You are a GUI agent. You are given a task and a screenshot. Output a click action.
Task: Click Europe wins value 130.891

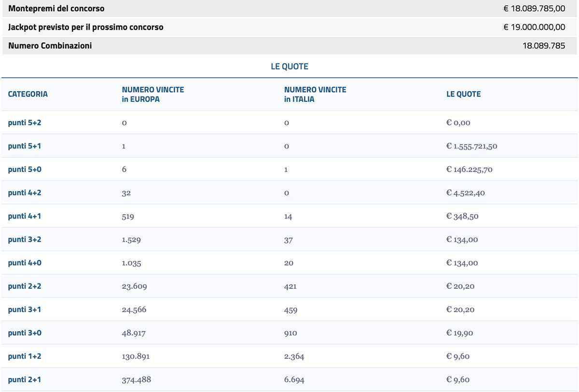click(x=136, y=357)
